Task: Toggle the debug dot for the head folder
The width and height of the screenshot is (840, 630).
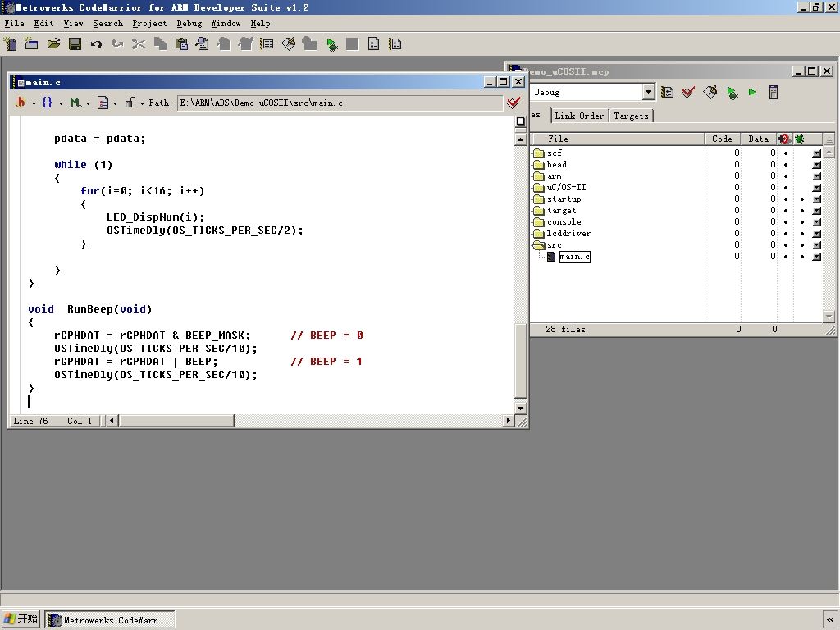Action: [786, 164]
